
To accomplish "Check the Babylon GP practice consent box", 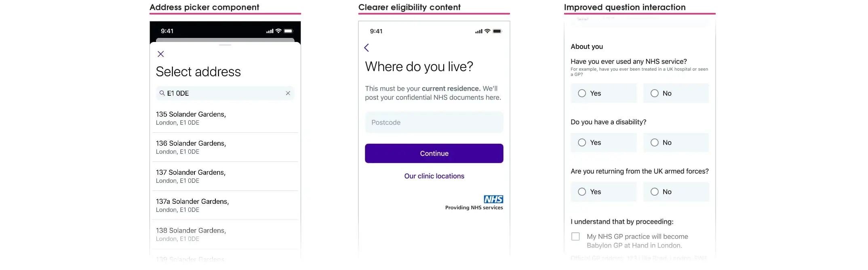I will click(575, 237).
